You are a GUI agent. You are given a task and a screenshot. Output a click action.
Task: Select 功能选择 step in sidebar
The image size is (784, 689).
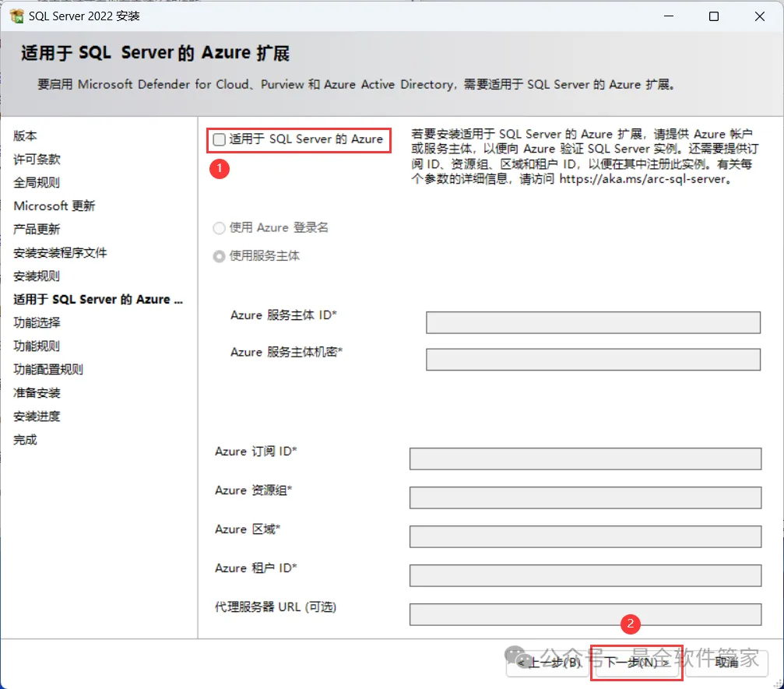pos(37,322)
